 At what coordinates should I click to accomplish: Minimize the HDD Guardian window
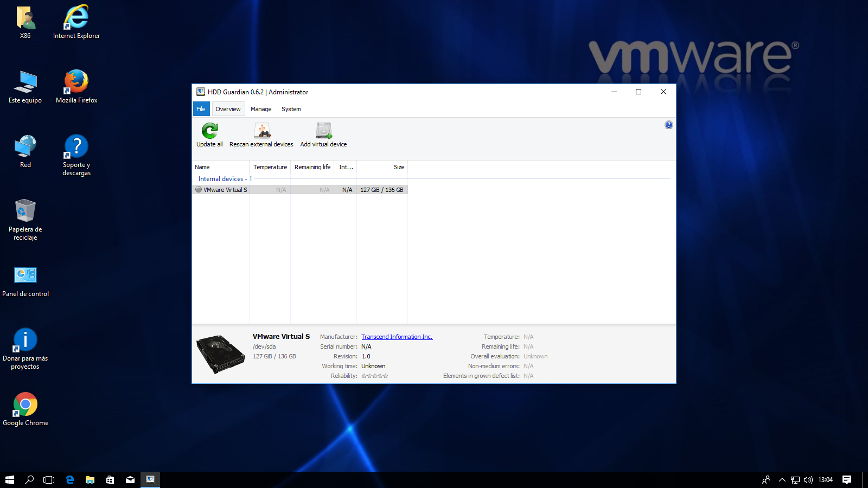click(x=614, y=92)
